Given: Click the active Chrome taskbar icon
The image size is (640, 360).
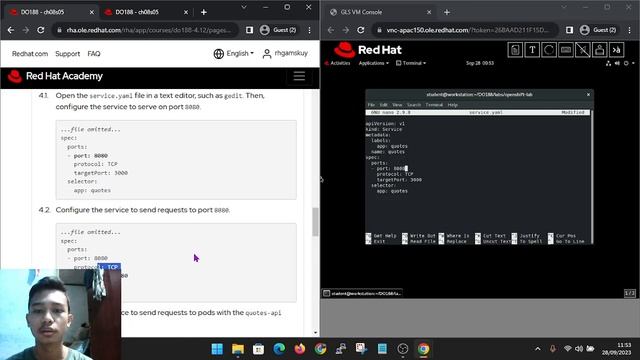Looking at the screenshot, I should pyautogui.click(x=423, y=349).
